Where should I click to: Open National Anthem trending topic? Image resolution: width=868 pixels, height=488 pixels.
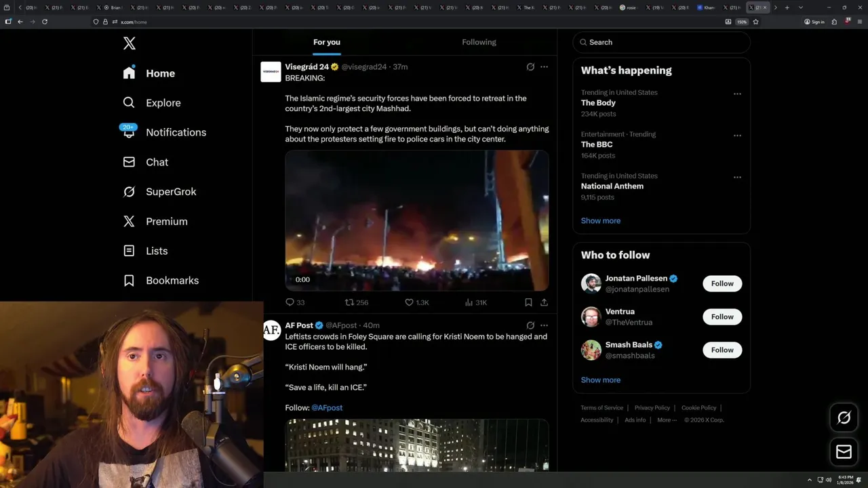pos(612,186)
